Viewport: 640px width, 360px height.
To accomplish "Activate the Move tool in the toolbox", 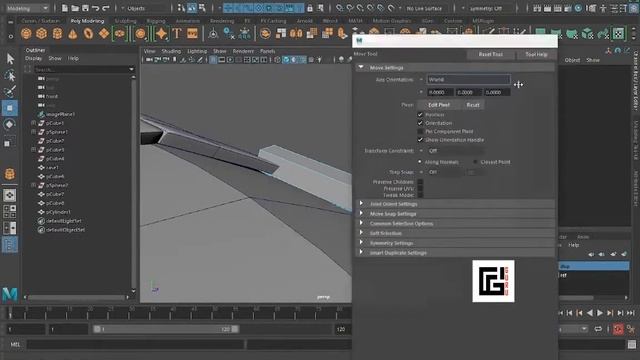I will pos(10,108).
